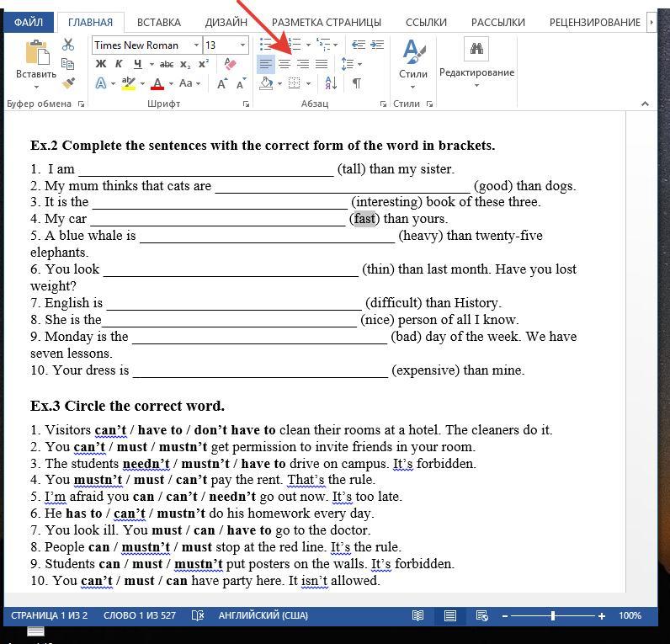Open the font name dropdown

tap(196, 45)
